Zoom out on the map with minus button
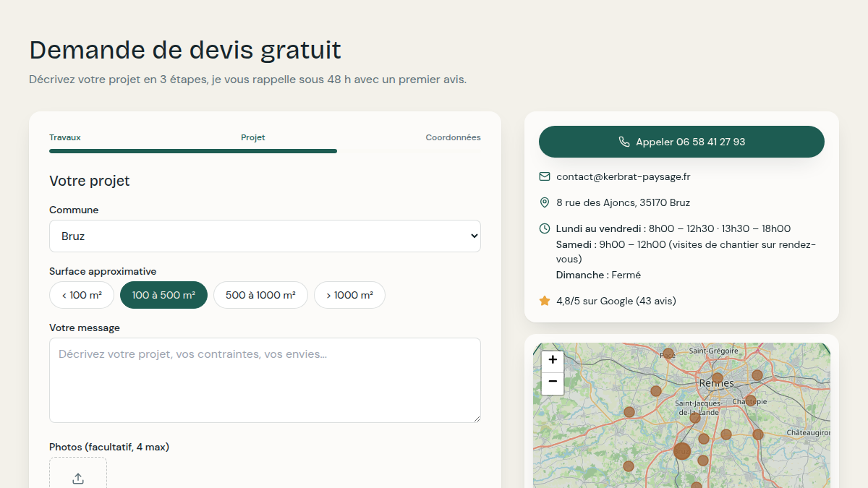This screenshot has height=488, width=868. pos(553,382)
